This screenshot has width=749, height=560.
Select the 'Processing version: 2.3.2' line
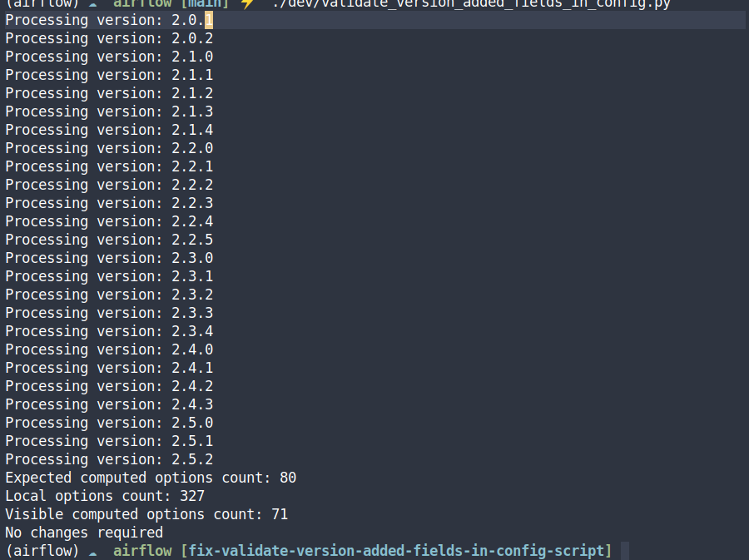click(x=109, y=295)
